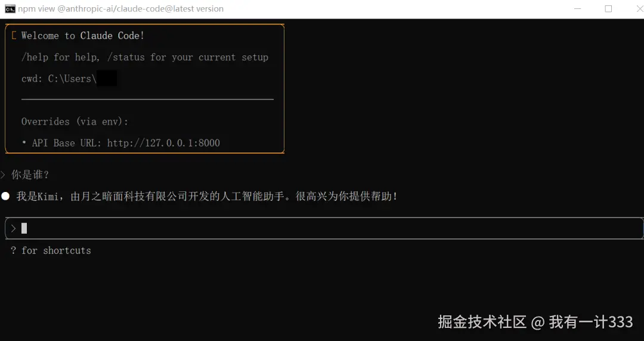Viewport: 644px width, 341px height.
Task: Minimize the terminal window
Action: [577, 8]
